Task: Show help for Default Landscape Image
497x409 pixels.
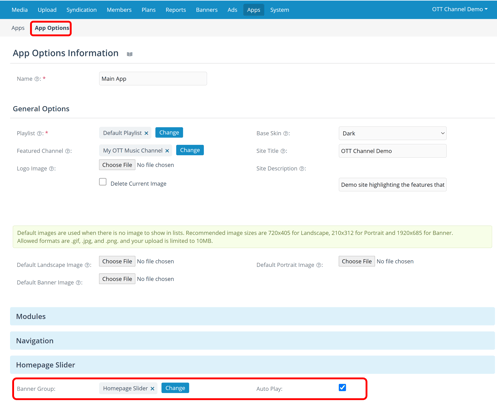Action: (87, 265)
